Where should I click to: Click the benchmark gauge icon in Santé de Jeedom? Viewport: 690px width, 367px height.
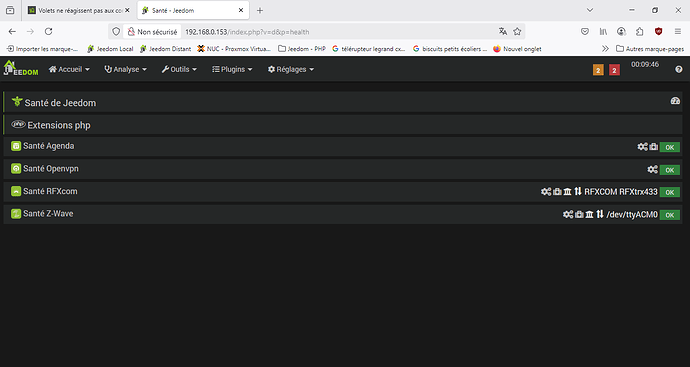click(x=675, y=101)
